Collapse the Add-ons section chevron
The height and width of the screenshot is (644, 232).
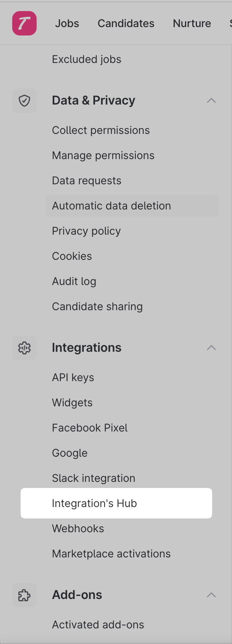pyautogui.click(x=211, y=595)
